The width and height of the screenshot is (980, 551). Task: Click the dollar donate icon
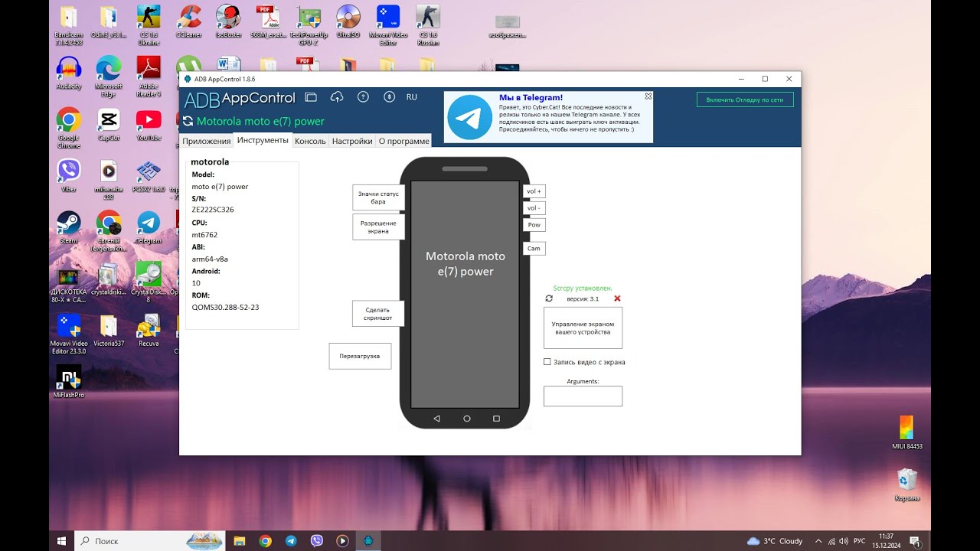pos(389,97)
